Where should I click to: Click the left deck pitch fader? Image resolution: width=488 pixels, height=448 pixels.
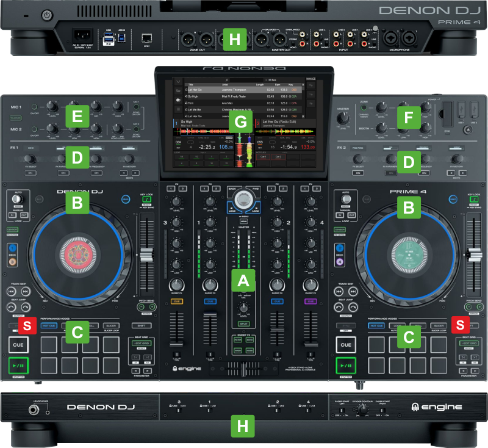point(146,255)
